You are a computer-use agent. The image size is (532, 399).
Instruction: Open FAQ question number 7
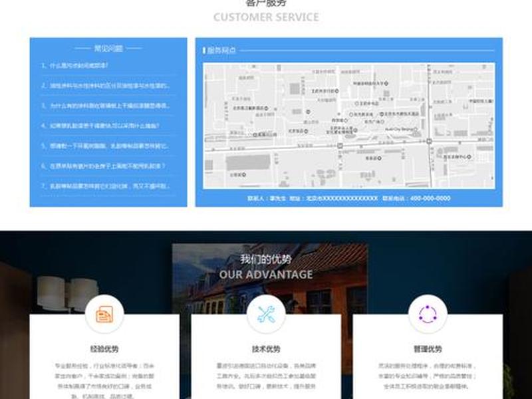click(106, 186)
